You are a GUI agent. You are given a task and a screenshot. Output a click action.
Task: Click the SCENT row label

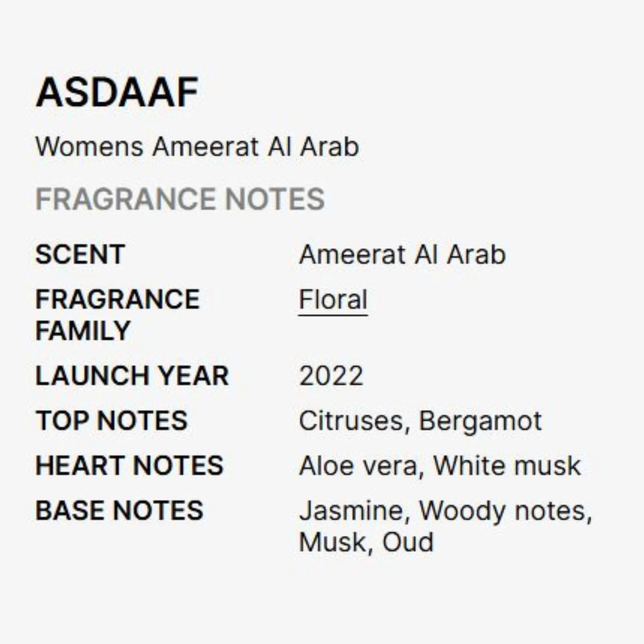pyautogui.click(x=80, y=254)
